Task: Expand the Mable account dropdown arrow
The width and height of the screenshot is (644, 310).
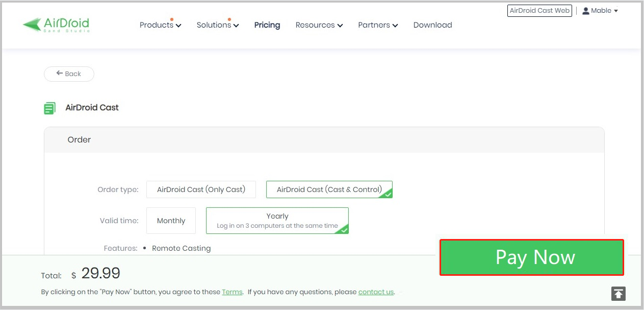Action: coord(616,11)
